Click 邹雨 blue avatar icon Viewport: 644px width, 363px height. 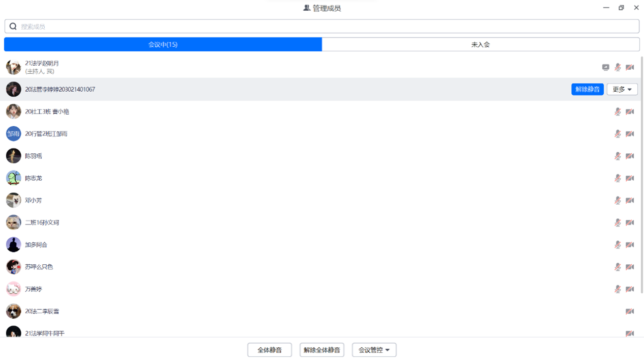coord(13,134)
